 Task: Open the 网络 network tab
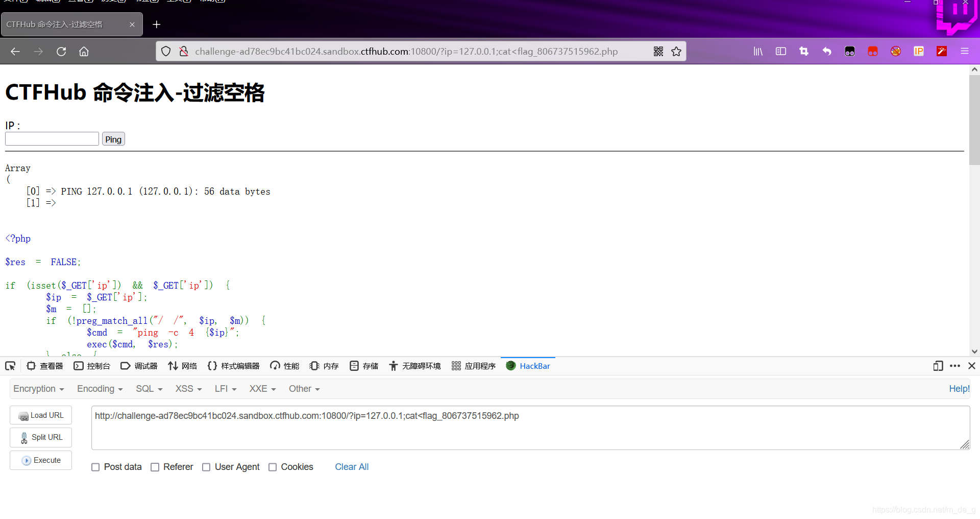(x=182, y=366)
